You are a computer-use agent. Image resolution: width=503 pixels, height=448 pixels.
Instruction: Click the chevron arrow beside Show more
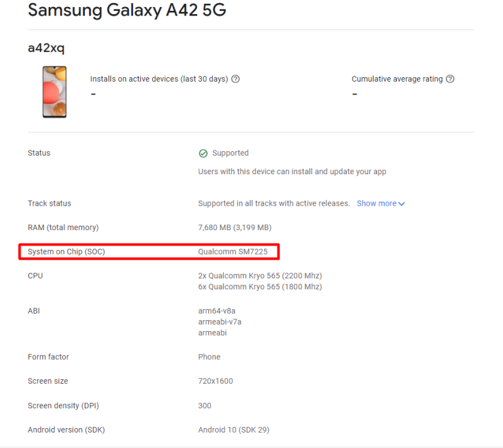(x=402, y=204)
